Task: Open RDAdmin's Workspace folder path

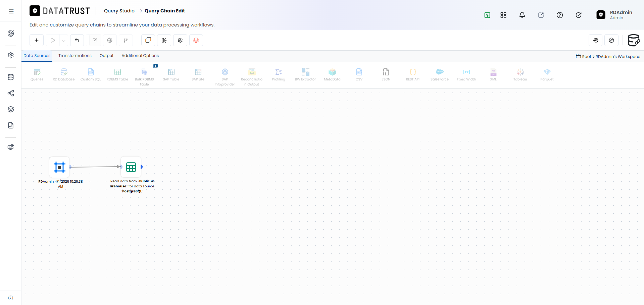Action: click(618, 57)
